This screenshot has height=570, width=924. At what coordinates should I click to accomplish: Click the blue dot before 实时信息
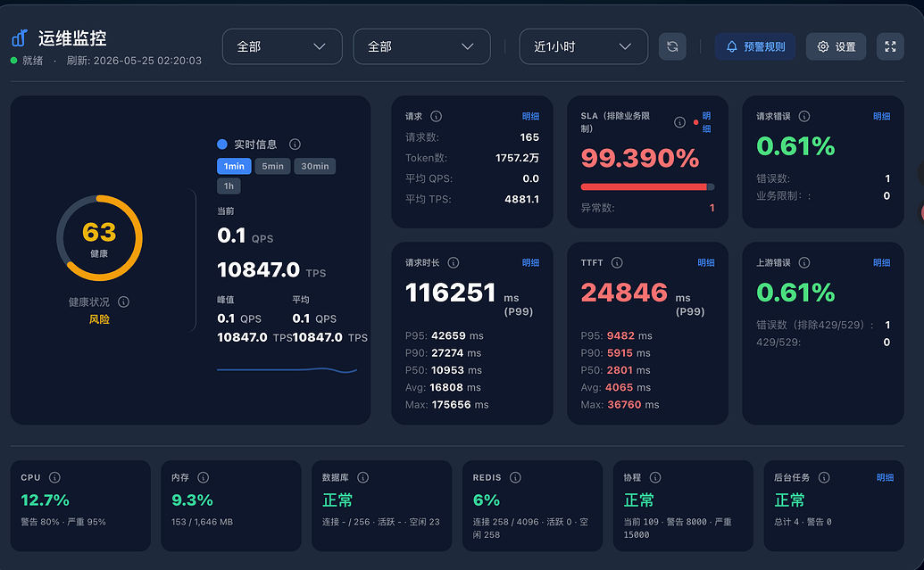click(x=222, y=145)
